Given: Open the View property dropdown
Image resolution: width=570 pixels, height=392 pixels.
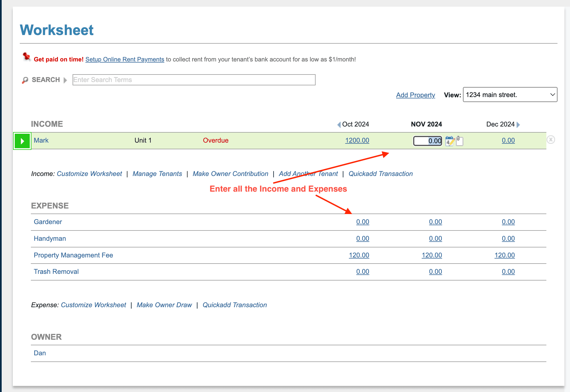Looking at the screenshot, I should pos(510,95).
